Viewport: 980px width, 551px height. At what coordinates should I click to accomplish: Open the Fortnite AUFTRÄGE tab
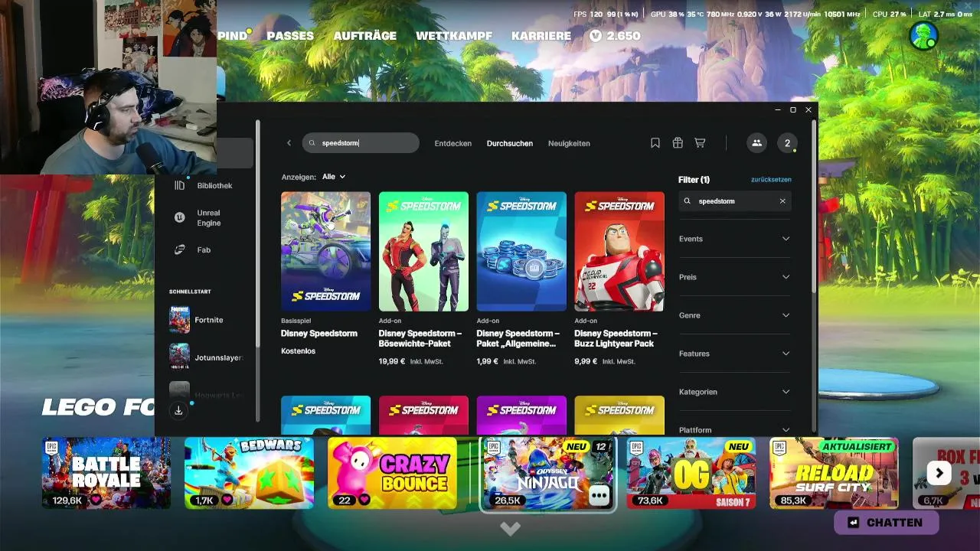pyautogui.click(x=364, y=36)
